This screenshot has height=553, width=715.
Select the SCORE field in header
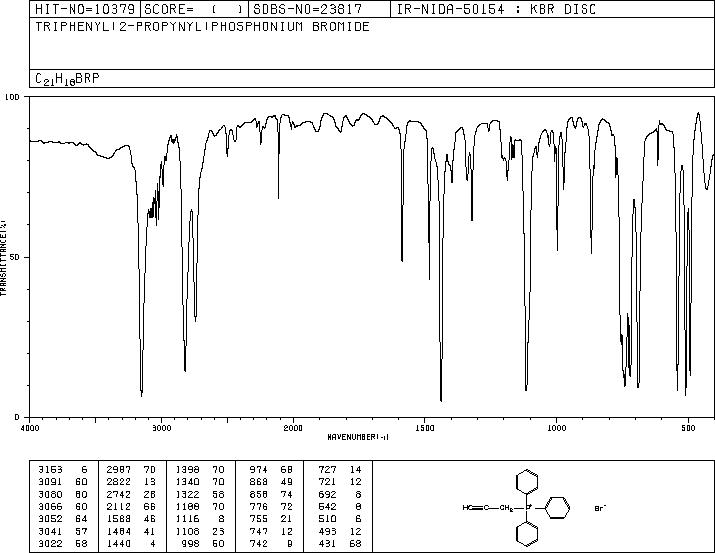pyautogui.click(x=194, y=9)
